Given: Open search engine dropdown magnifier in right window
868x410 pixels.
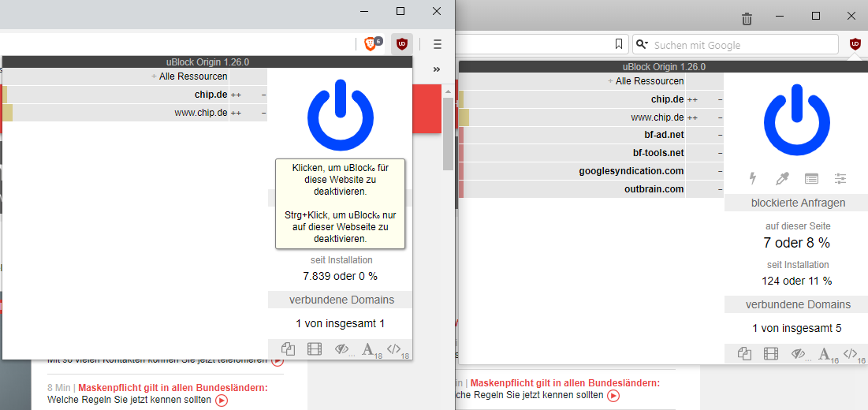Looking at the screenshot, I should point(643,44).
